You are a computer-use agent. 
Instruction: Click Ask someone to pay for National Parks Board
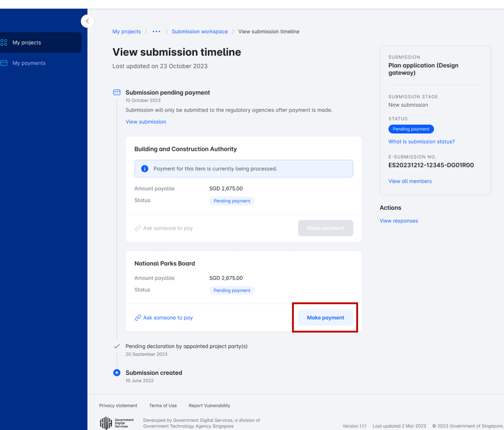(x=168, y=318)
